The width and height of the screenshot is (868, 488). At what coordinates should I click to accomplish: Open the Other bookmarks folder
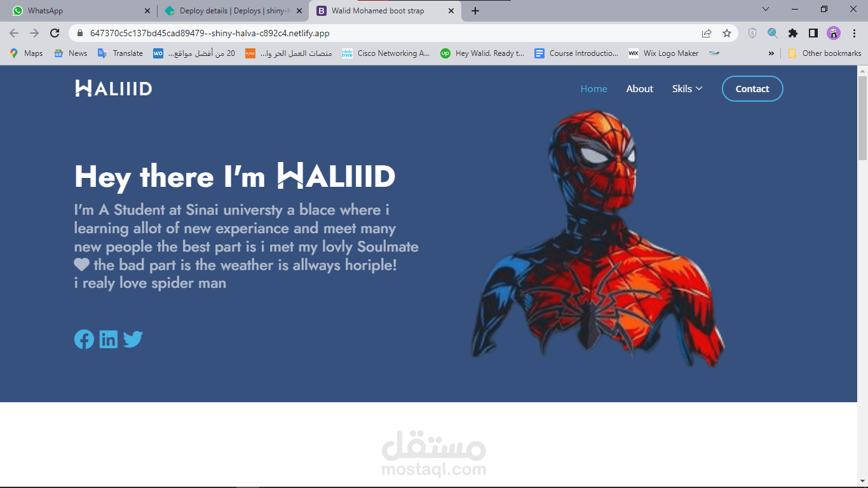[824, 53]
